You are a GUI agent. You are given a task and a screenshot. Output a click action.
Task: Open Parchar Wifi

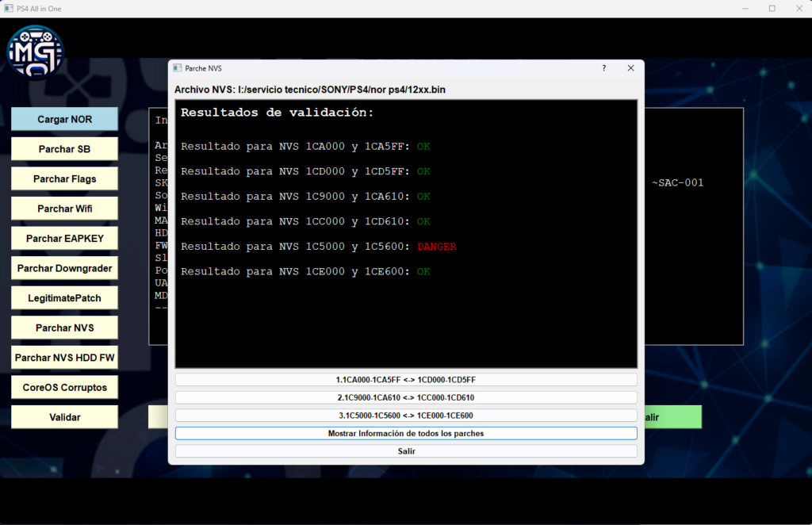click(x=64, y=209)
